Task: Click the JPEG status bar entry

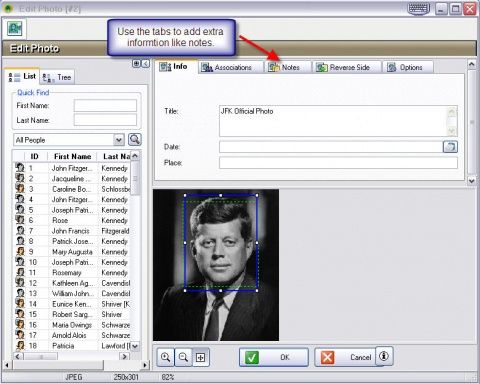Action: pos(73,377)
